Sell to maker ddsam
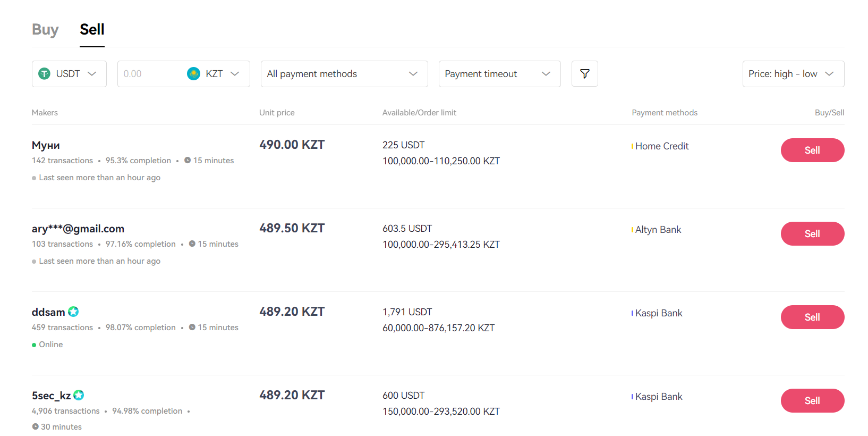 click(x=812, y=317)
